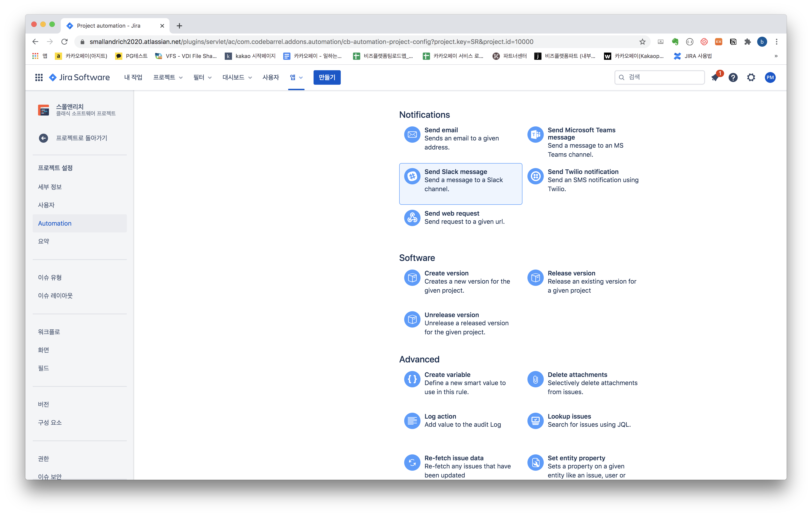Open the 대시보드 dropdown menu
Image resolution: width=812 pixels, height=516 pixels.
coord(237,77)
